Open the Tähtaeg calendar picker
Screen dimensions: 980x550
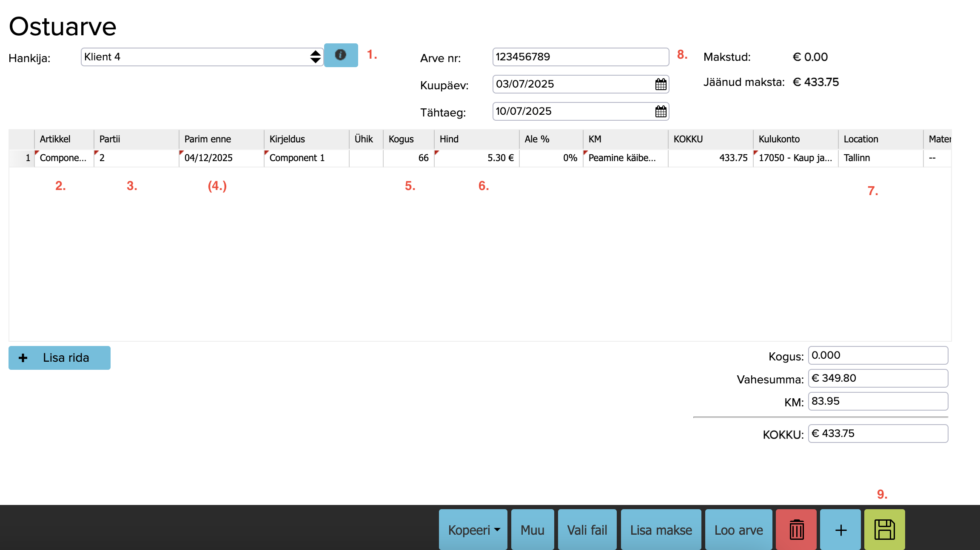point(661,111)
